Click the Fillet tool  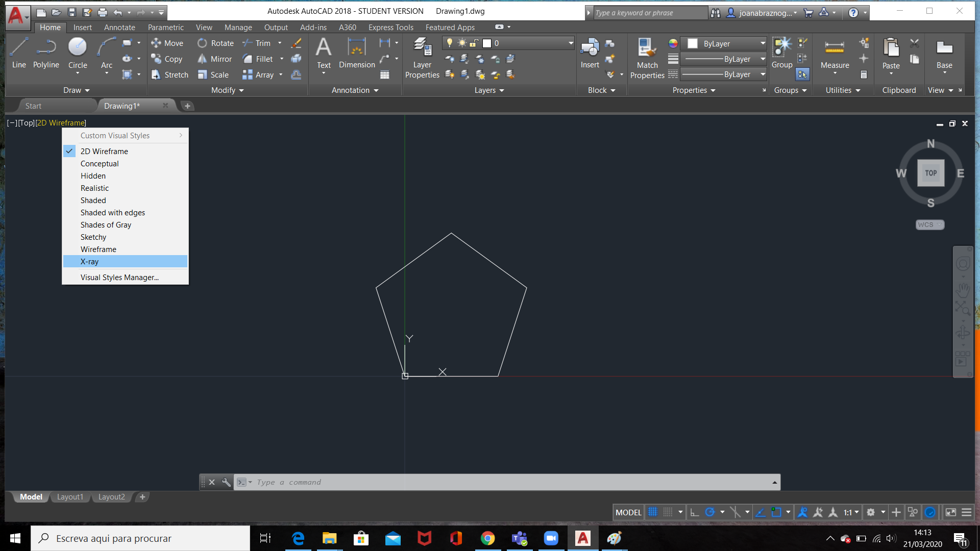click(258, 59)
